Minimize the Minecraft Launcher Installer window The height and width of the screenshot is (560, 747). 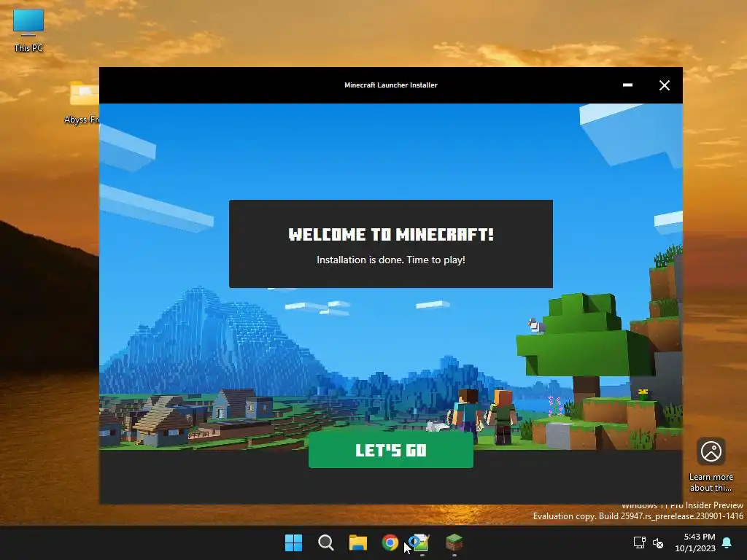[627, 85]
